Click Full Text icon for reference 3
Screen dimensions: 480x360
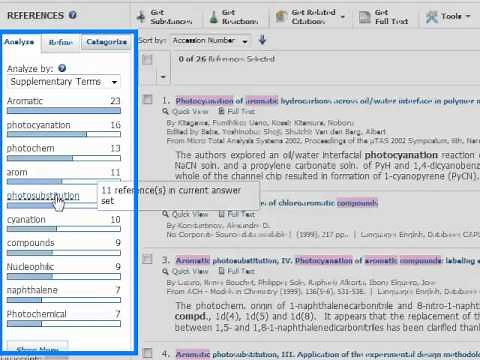(x=221, y=271)
